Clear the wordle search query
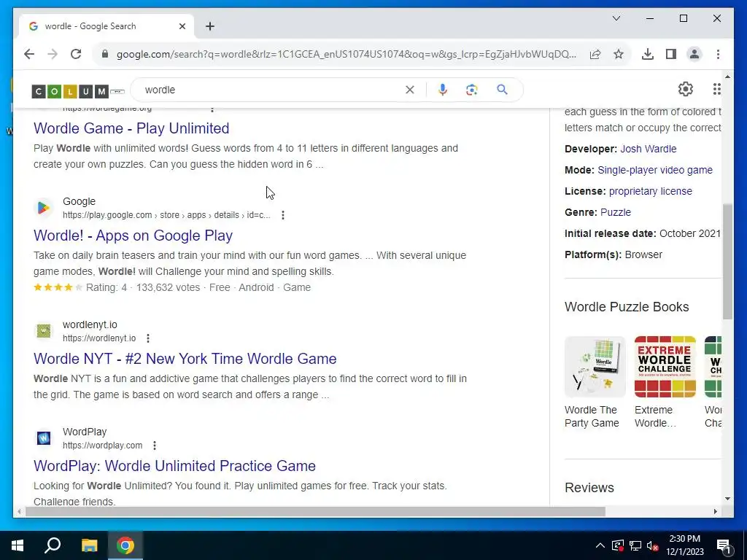Image resolution: width=747 pixels, height=560 pixels. (410, 90)
